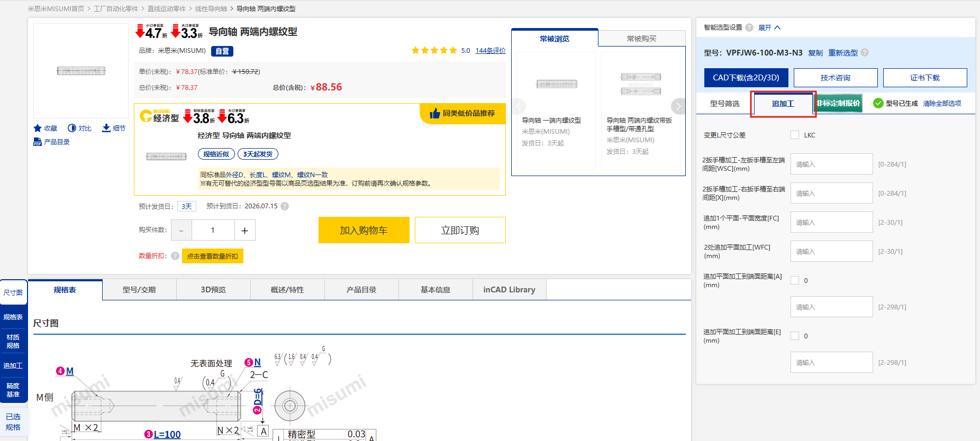Screen dimensions: 980x441
Task: Collapse 智能选型设置 via 展开 chevron
Action: [777, 27]
